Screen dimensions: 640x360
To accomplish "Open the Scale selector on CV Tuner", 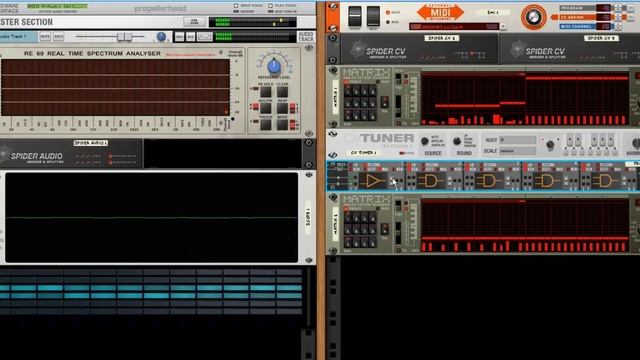I will click(518, 151).
